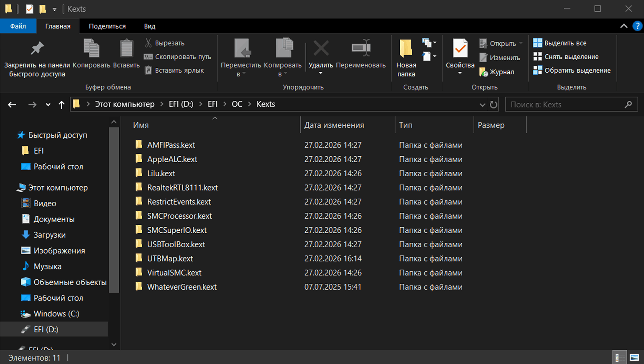Viewport: 644px width, 364px height.
Task: Expand the address bar history dropdown
Action: (482, 104)
